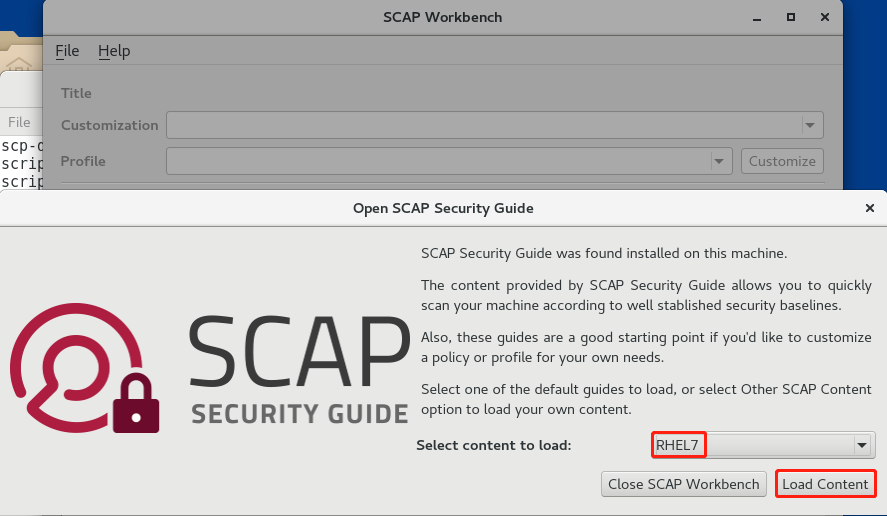Expand the Profile dropdown

coord(719,161)
